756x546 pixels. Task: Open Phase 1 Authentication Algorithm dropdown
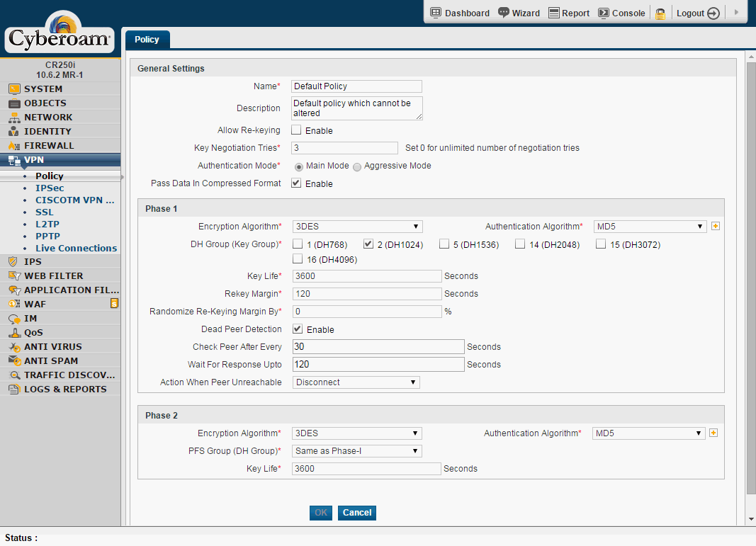[650, 227]
